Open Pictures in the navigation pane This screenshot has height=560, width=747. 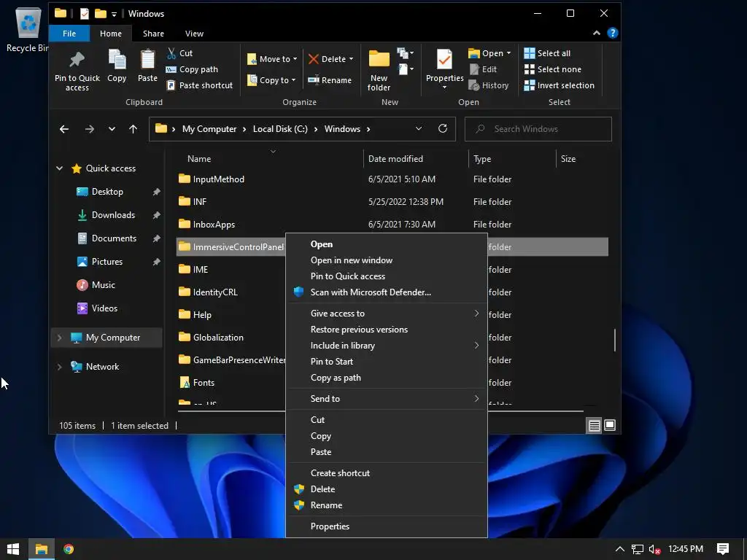[x=107, y=262]
